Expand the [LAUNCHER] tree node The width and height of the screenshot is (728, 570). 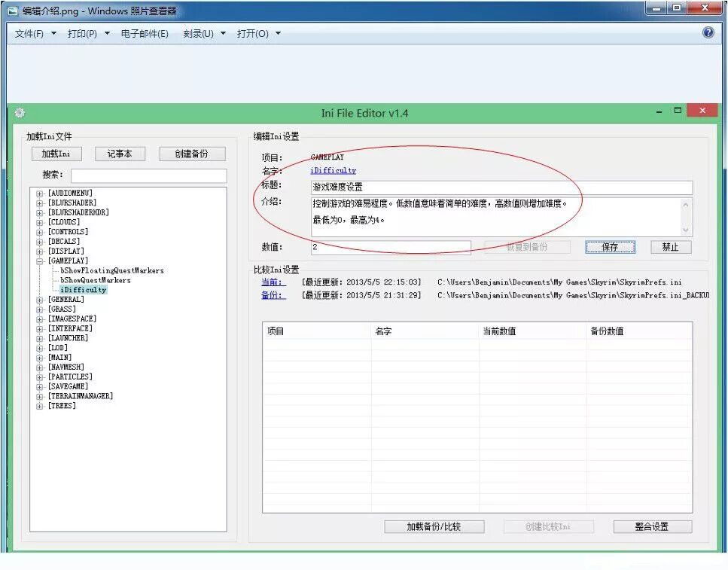tap(39, 338)
